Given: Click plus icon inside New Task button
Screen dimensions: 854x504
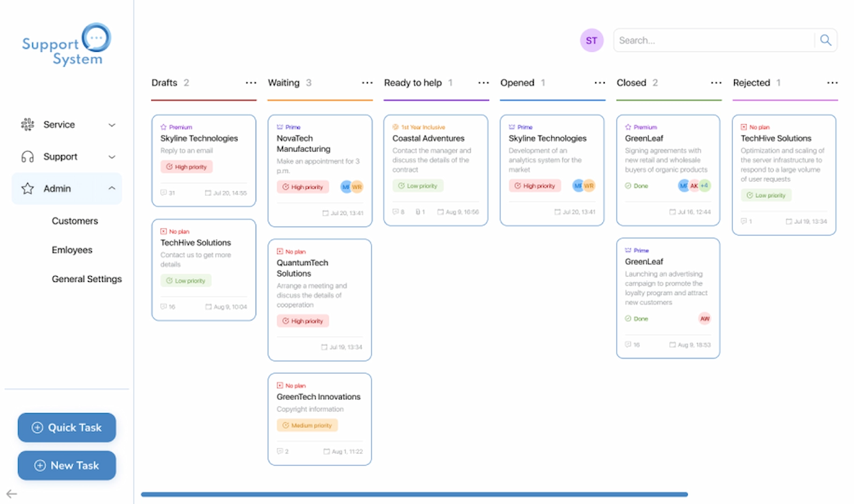Looking at the screenshot, I should (40, 465).
